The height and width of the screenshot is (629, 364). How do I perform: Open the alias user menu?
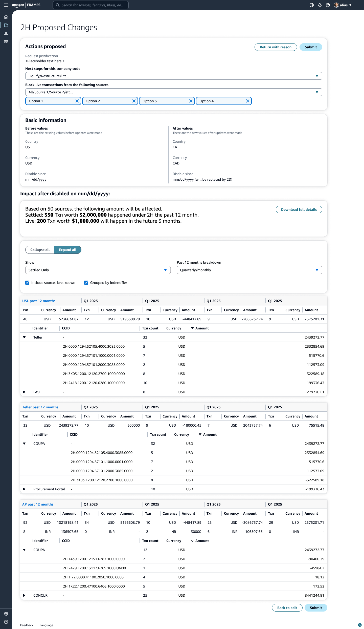[343, 5]
